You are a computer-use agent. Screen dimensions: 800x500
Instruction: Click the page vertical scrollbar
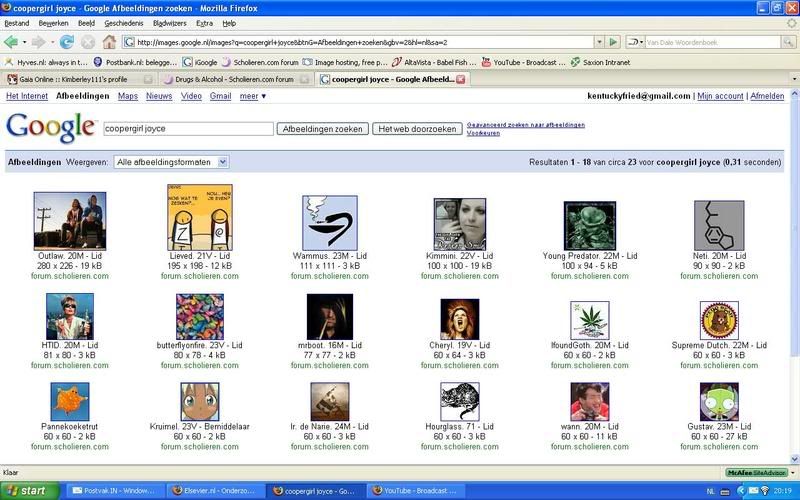[x=794, y=276]
